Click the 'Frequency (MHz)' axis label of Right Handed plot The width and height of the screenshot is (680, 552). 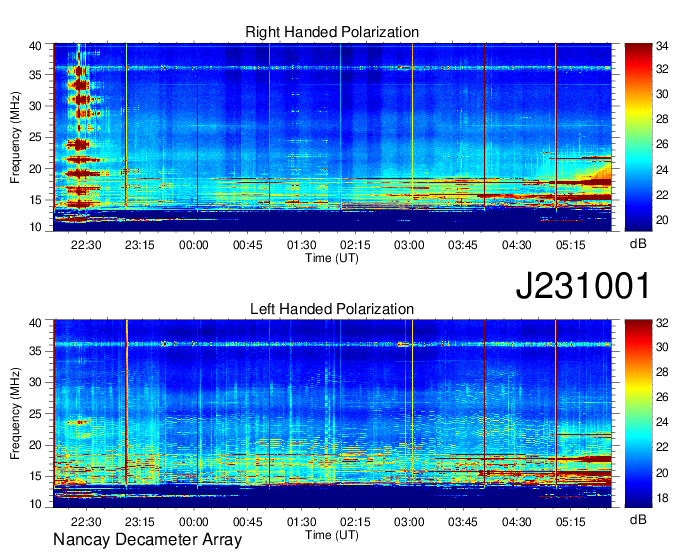click(15, 137)
